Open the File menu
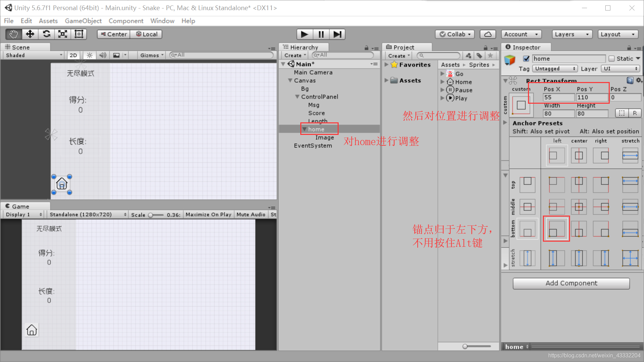The height and width of the screenshot is (362, 644). pos(9,21)
